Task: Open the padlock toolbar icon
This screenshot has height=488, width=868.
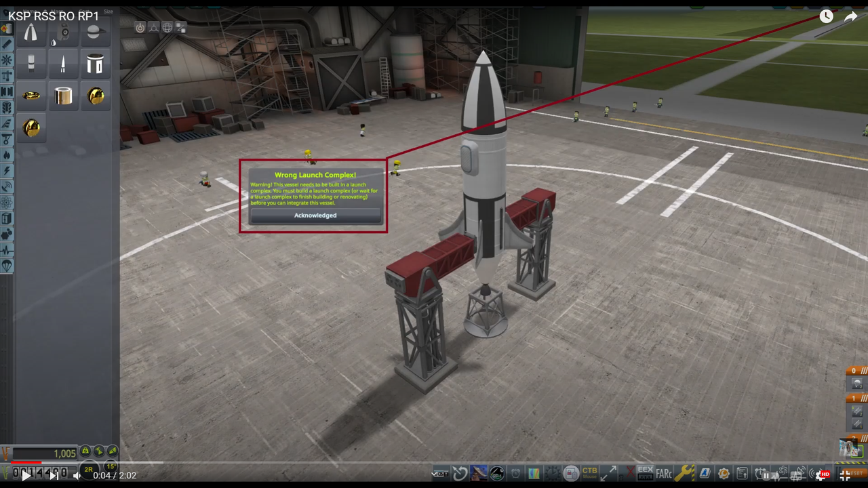Action: 572,473
